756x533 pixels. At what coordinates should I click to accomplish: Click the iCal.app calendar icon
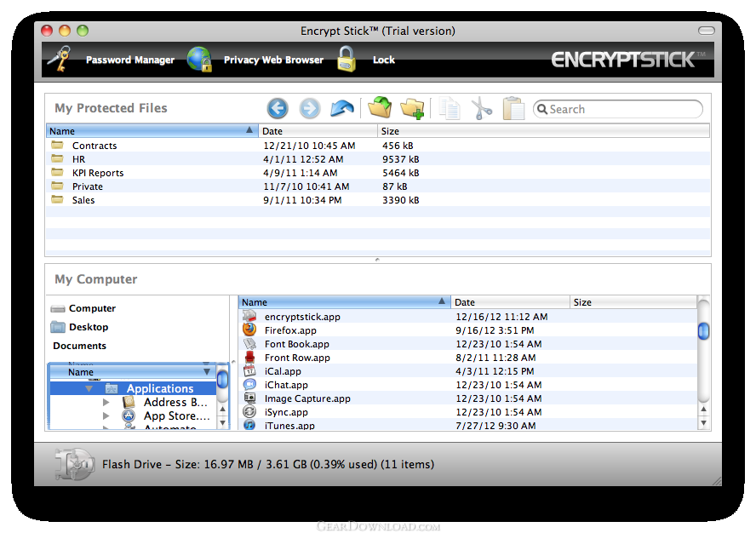tap(249, 371)
